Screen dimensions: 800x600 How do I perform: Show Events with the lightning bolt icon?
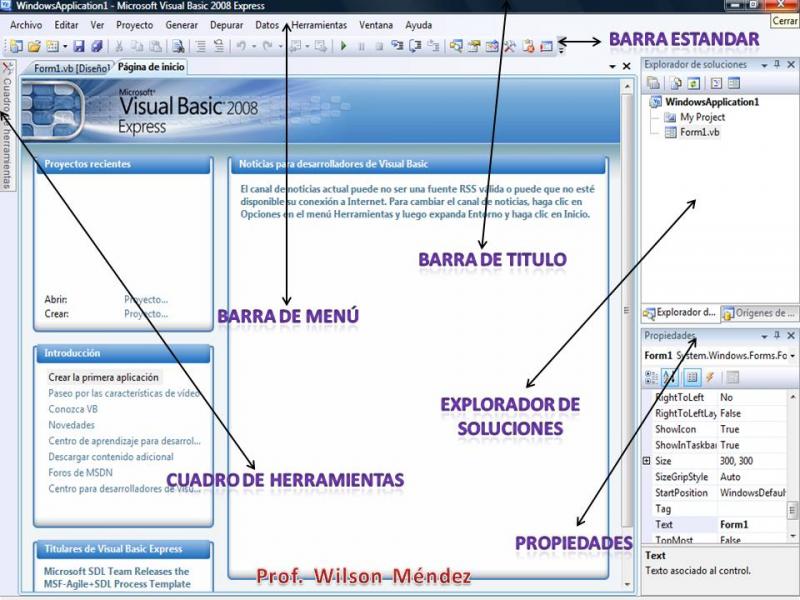(x=710, y=378)
